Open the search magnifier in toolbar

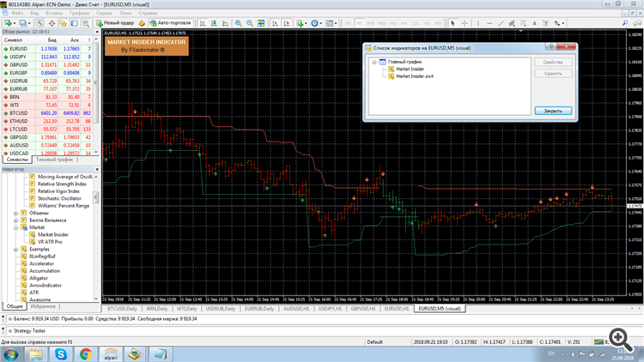tap(625, 23)
